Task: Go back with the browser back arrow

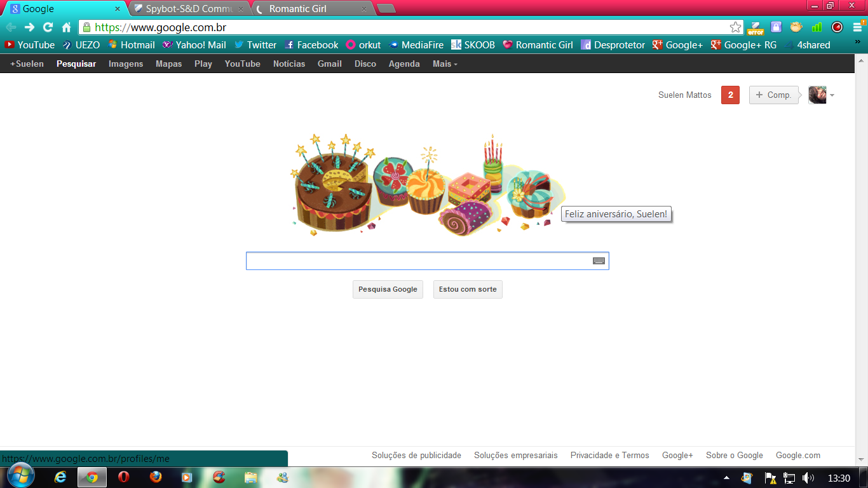Action: point(11,27)
